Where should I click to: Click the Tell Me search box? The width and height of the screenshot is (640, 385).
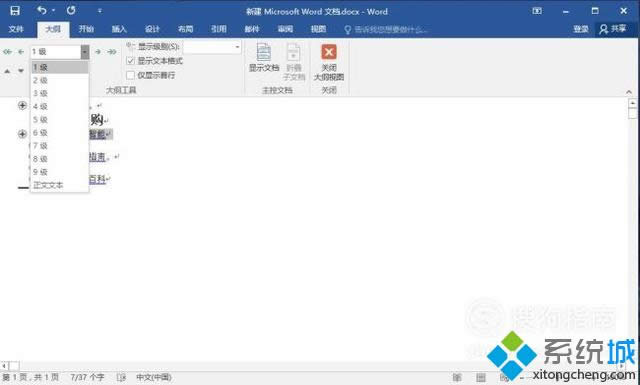click(386, 29)
